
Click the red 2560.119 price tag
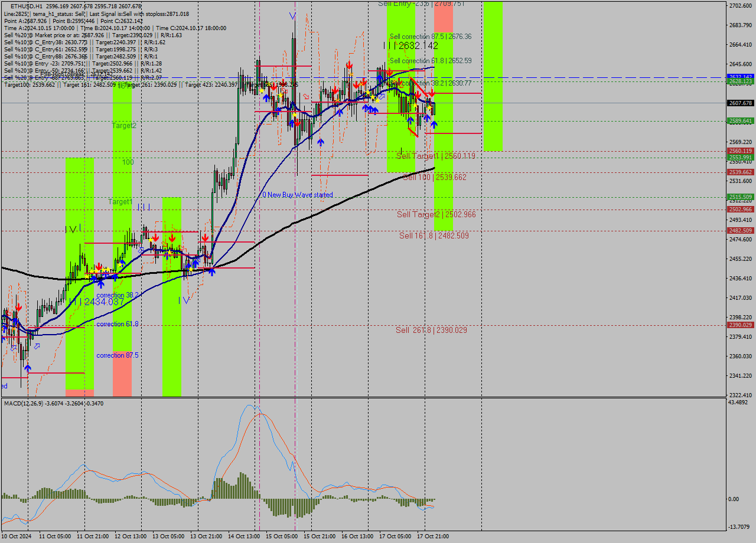pyautogui.click(x=740, y=151)
